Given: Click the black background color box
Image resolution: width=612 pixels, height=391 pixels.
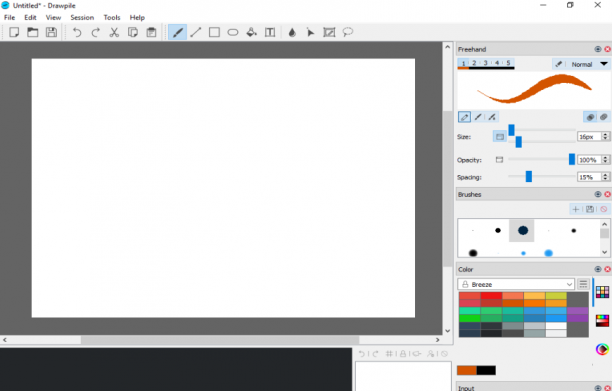Looking at the screenshot, I should [x=486, y=370].
